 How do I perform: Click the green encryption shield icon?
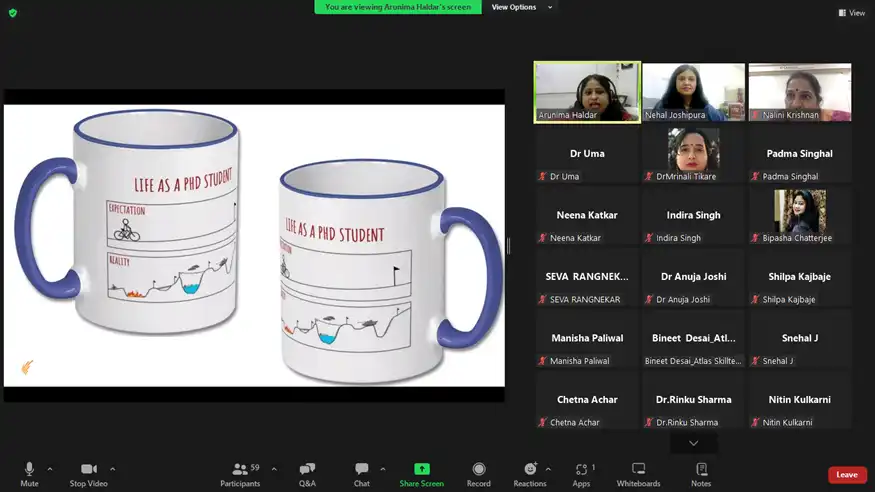[13, 13]
